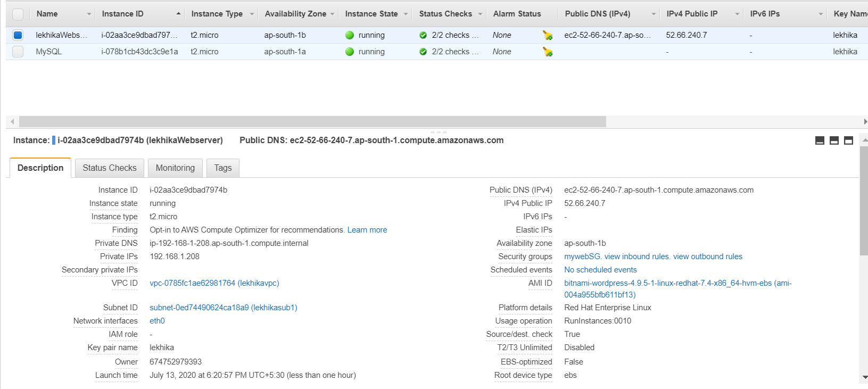The height and width of the screenshot is (389, 868).
Task: Split details pane using middle layout icon
Action: pyautogui.click(x=834, y=140)
